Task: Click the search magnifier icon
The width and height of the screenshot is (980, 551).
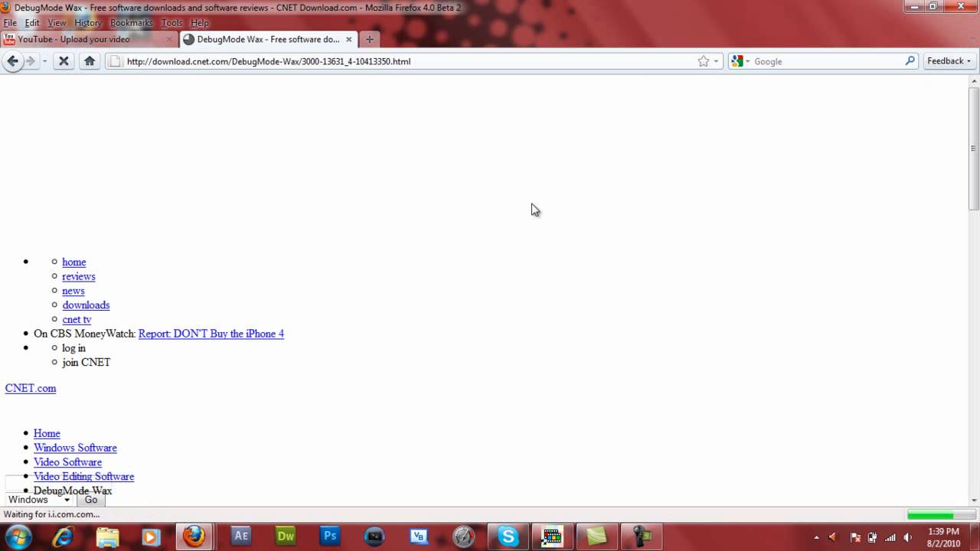Action: coord(910,61)
